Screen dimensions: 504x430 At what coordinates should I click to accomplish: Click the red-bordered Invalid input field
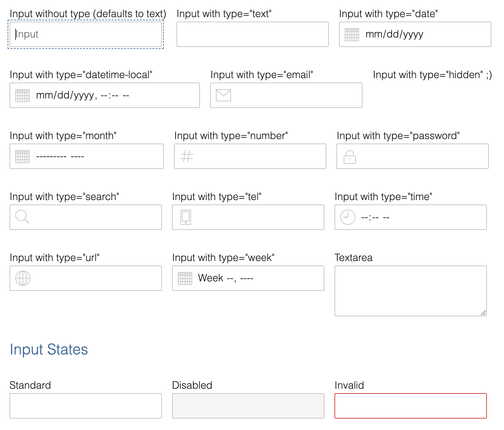[x=410, y=406]
